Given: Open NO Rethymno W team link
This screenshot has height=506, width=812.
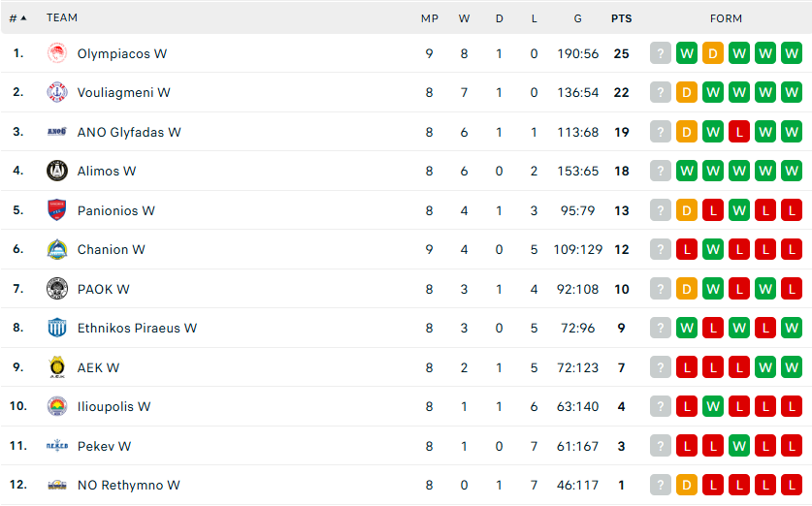Looking at the screenshot, I should click(128, 485).
